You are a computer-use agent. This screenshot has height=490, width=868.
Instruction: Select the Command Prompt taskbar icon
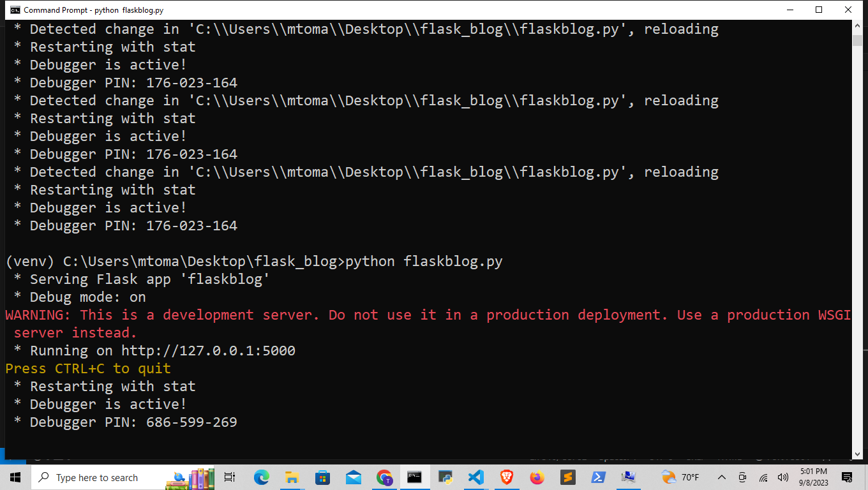pyautogui.click(x=414, y=477)
